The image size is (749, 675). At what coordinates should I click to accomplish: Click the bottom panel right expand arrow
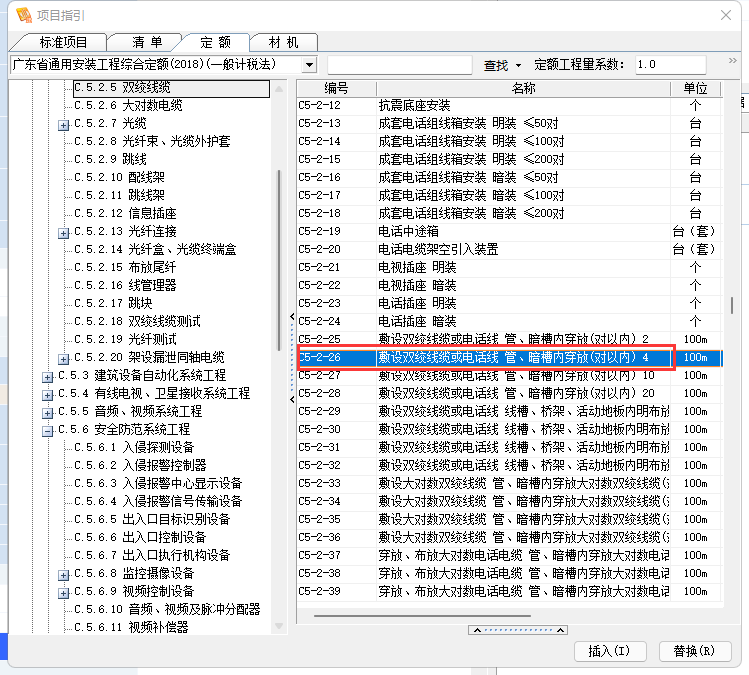coord(560,630)
